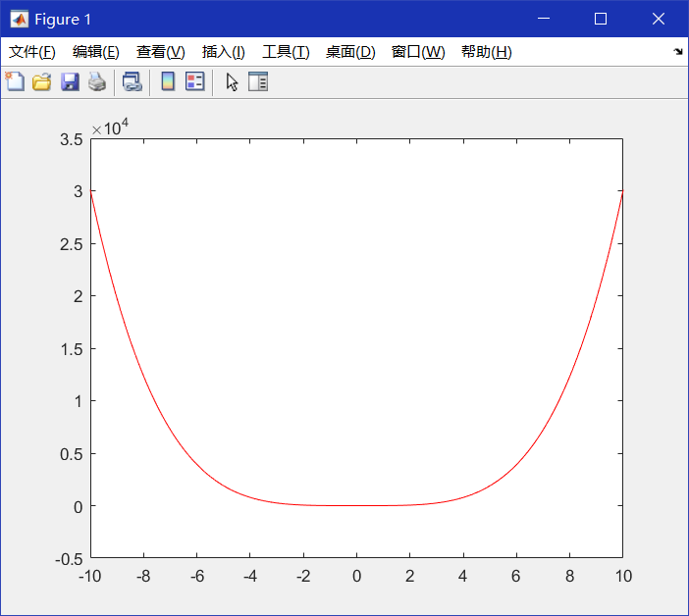The height and width of the screenshot is (616, 689).
Task: Click the Link Plot toolbar icon
Action: (x=132, y=81)
